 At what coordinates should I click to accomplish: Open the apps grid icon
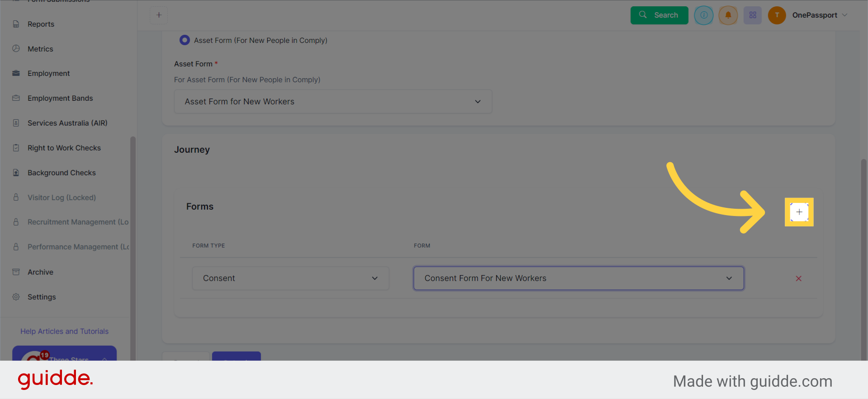pyautogui.click(x=753, y=15)
